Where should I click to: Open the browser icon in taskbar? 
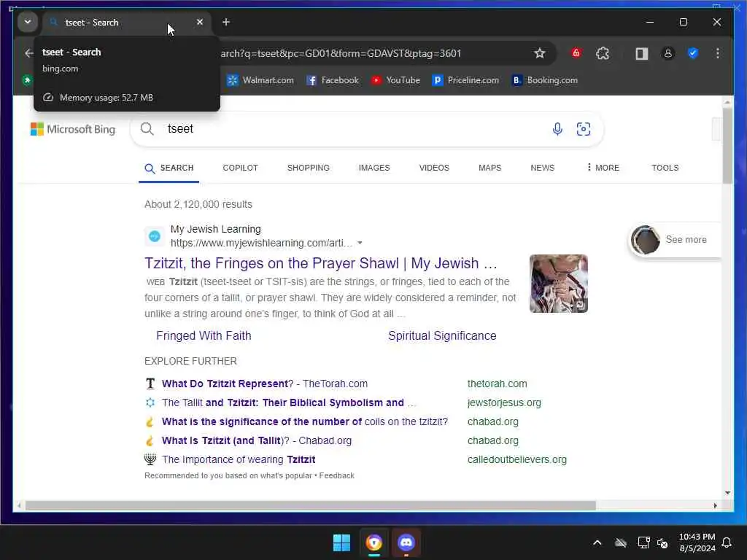pos(374,542)
